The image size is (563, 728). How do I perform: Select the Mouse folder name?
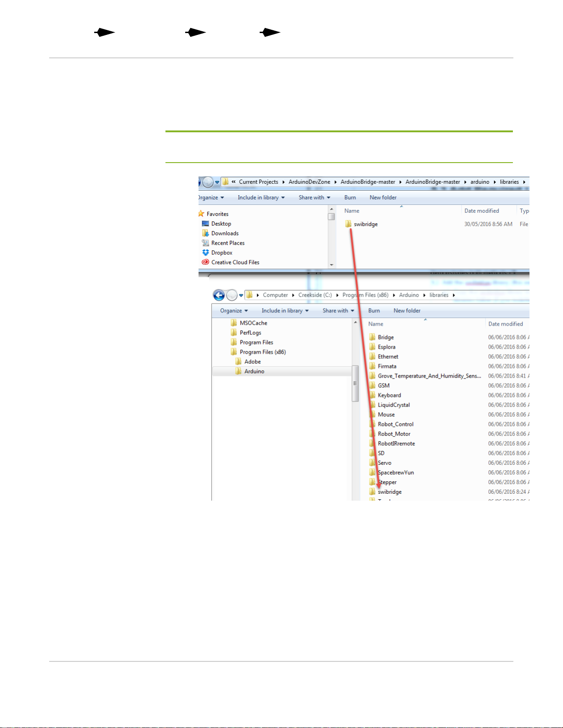coord(386,414)
